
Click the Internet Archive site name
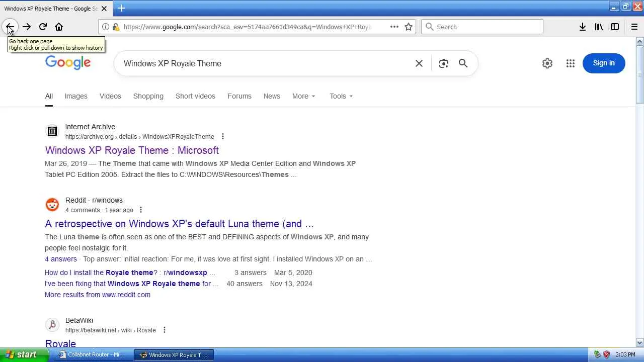(90, 127)
